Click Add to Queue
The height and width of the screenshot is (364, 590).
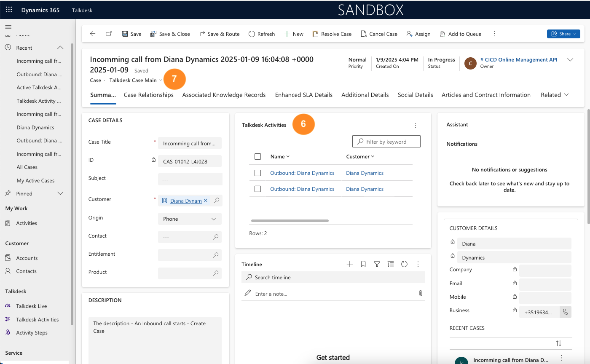coord(460,34)
